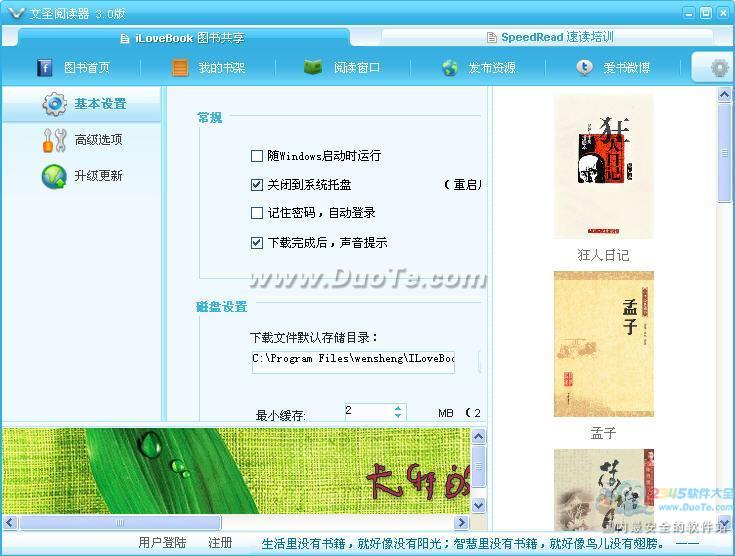Enable 随Windows启动时运行 checkbox
This screenshot has width=735, height=556.
(x=257, y=156)
